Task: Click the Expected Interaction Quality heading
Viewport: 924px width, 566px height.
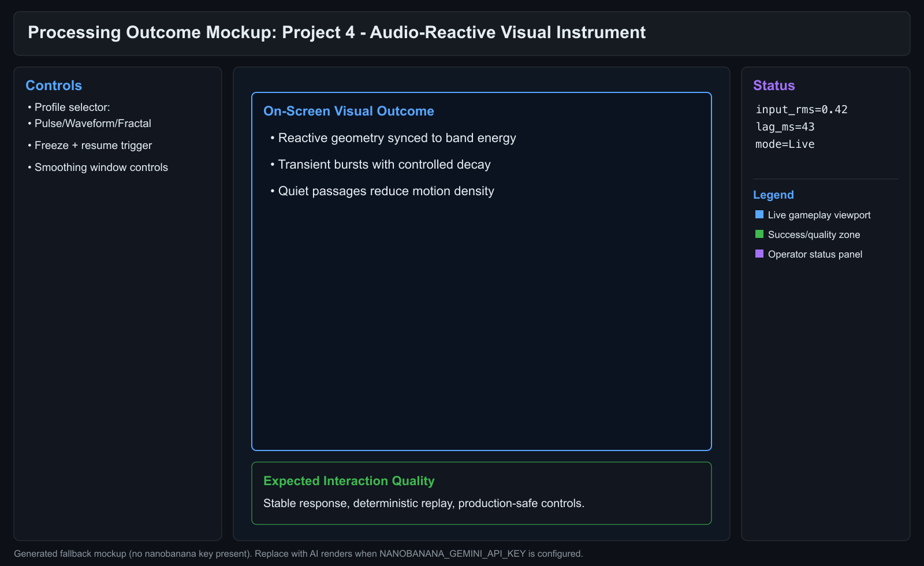Action: (349, 481)
